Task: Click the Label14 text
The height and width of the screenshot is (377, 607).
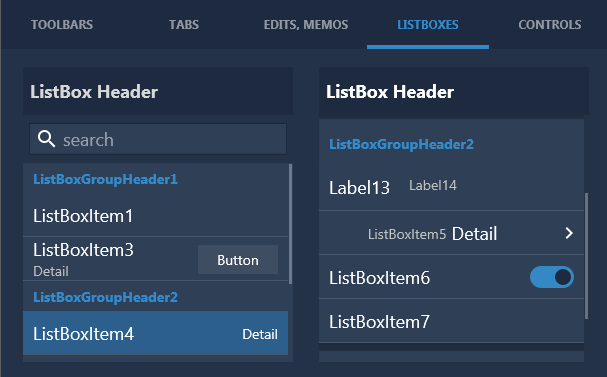Action: click(433, 185)
